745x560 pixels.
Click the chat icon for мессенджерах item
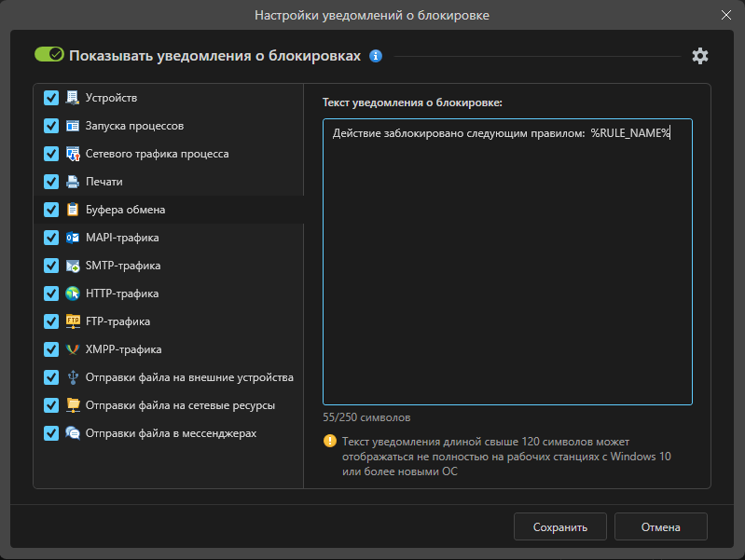coord(73,433)
